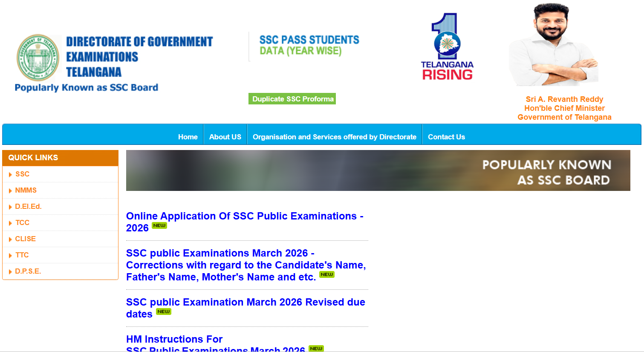
Task: Select About US in the navigation bar
Action: pyautogui.click(x=225, y=137)
